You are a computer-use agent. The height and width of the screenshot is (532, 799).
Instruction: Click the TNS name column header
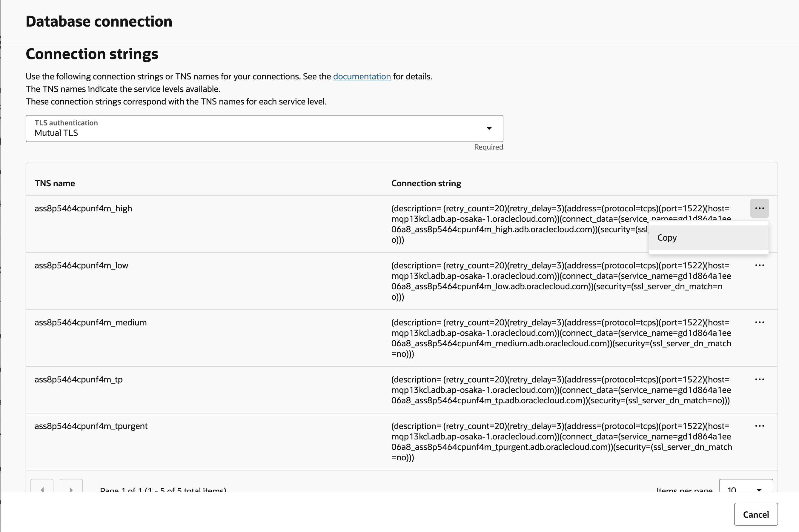pyautogui.click(x=55, y=183)
